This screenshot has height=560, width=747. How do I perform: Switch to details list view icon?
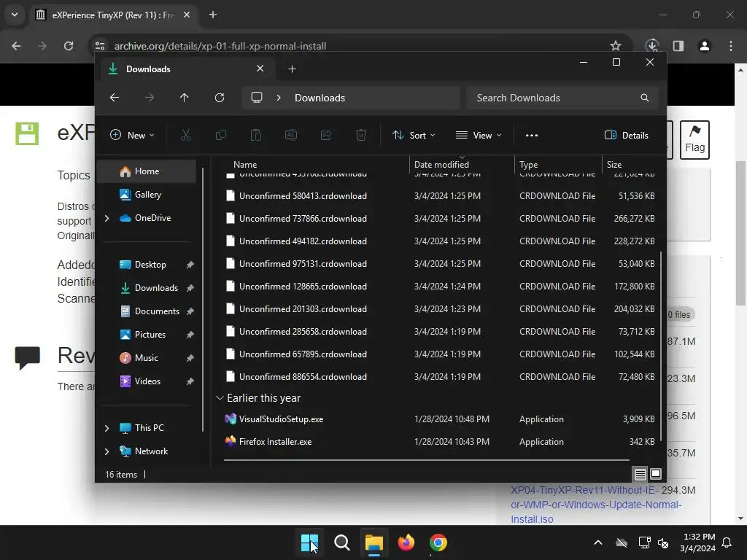click(640, 474)
